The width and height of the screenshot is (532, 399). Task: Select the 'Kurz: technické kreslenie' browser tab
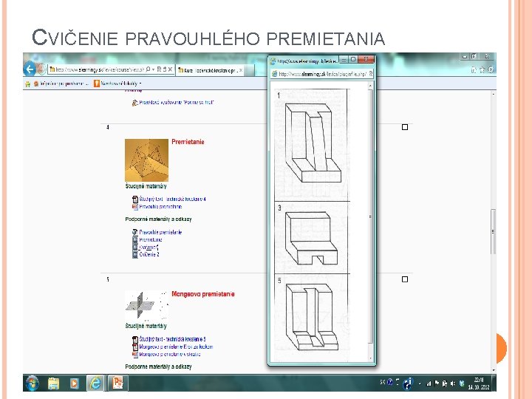tap(211, 70)
